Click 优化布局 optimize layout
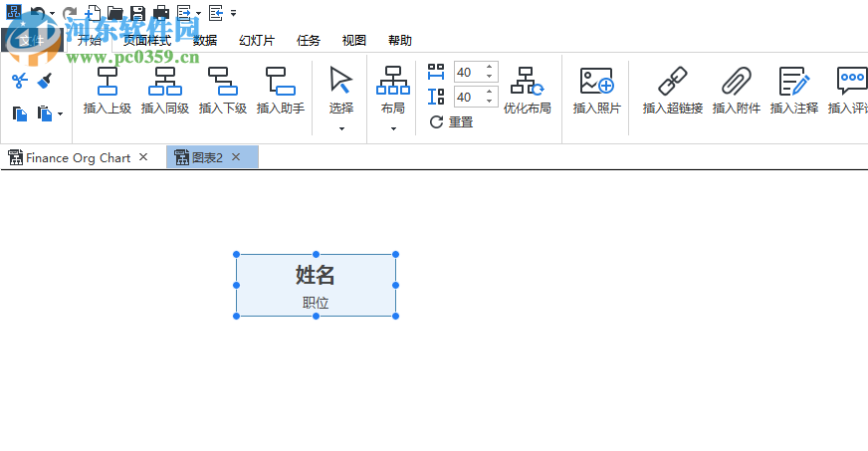The height and width of the screenshot is (451, 868). pyautogui.click(x=527, y=91)
